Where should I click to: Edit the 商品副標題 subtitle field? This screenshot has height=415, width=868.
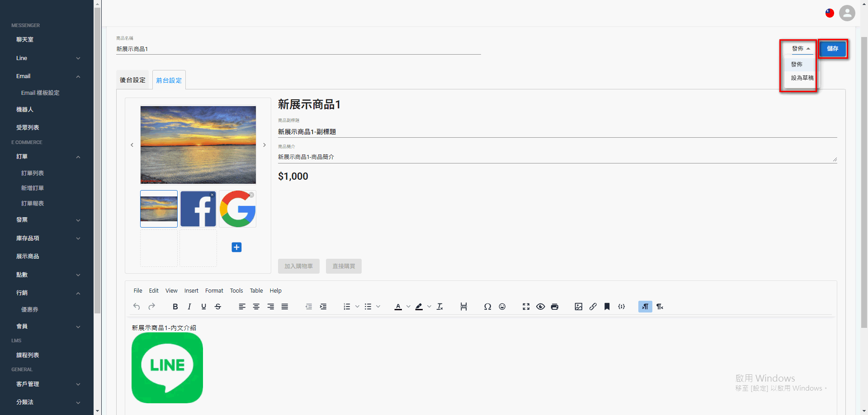pos(557,132)
